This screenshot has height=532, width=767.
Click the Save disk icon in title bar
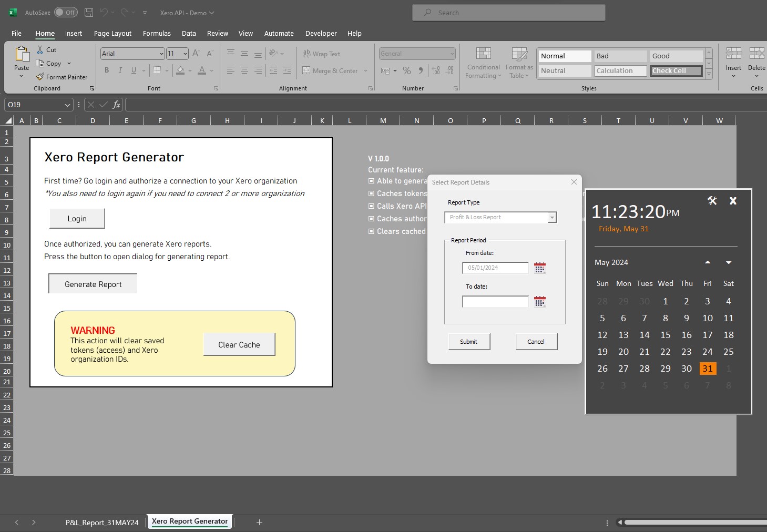tap(89, 12)
